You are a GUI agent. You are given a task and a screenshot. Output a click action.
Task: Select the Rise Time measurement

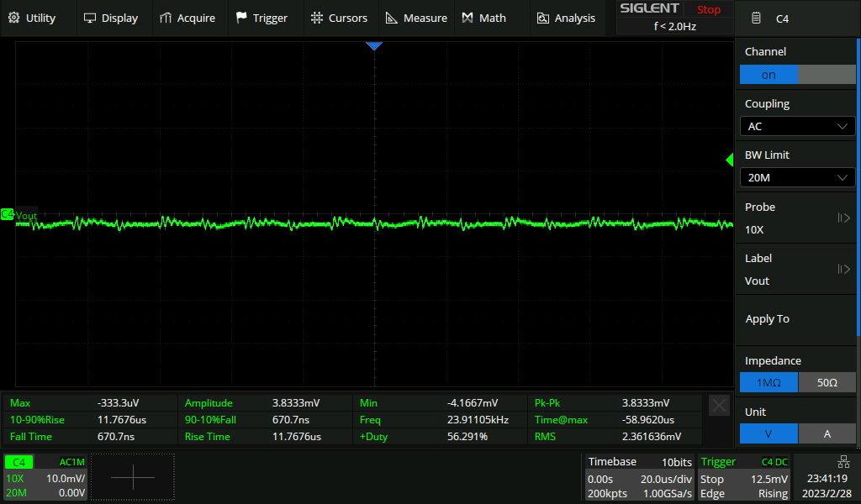pyautogui.click(x=265, y=437)
